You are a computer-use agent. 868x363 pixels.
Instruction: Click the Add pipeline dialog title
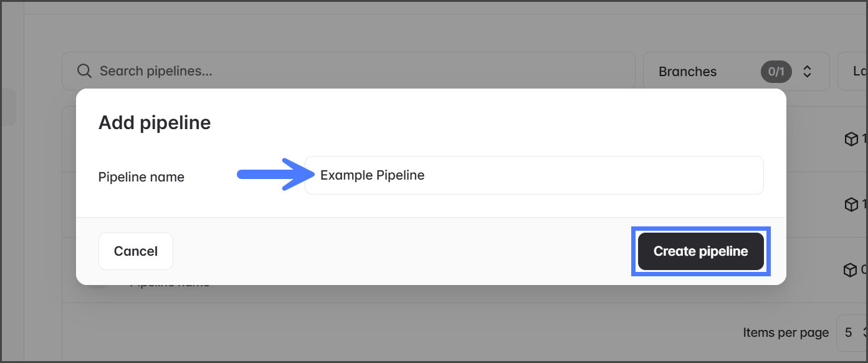point(155,122)
